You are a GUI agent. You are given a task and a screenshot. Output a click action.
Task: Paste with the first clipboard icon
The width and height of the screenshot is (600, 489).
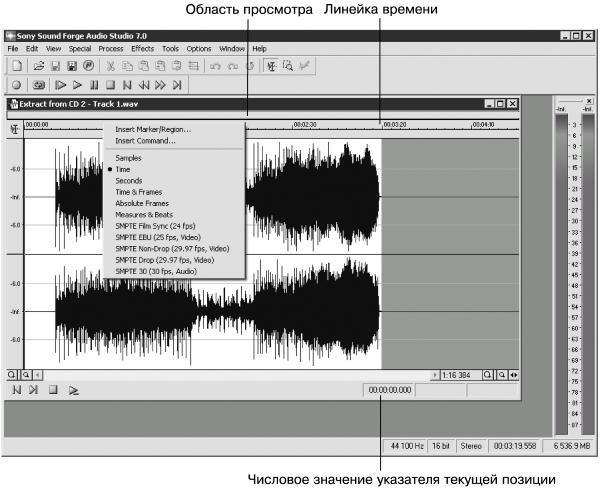click(143, 66)
